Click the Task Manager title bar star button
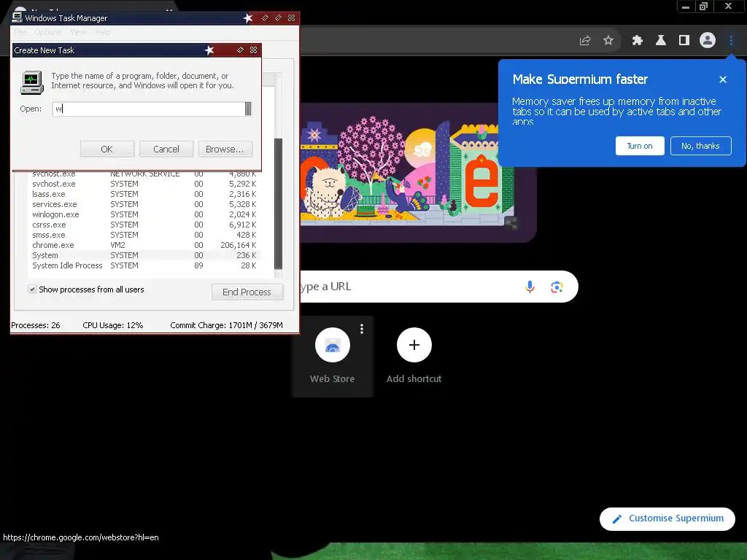 click(248, 18)
